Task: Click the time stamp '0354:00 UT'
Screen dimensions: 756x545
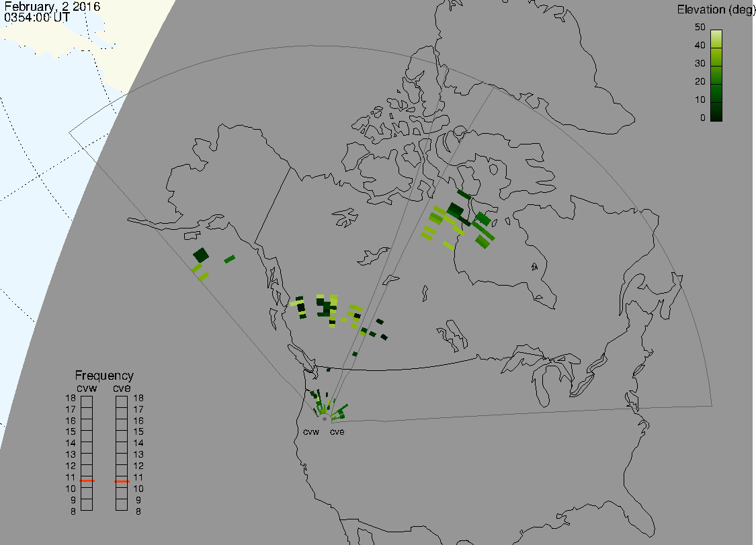Action: 37,17
